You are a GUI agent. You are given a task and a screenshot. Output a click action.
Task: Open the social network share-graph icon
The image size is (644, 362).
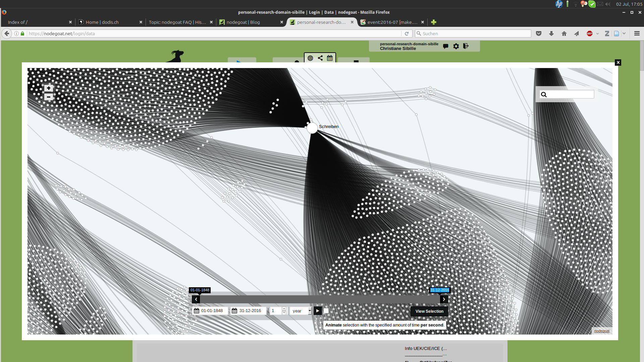[320, 58]
